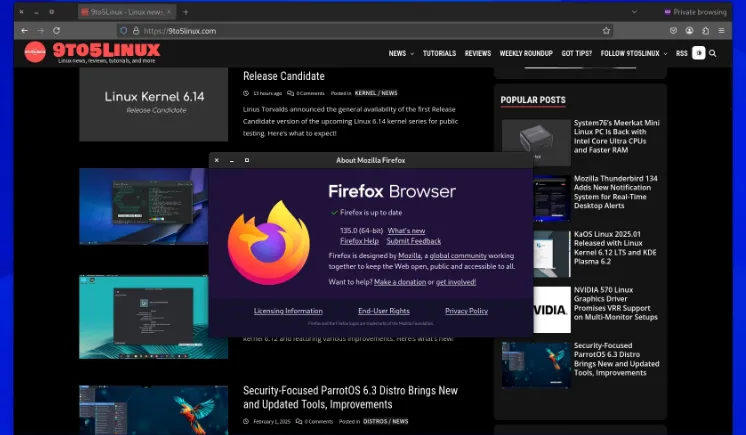The width and height of the screenshot is (746, 435).
Task: Click the Make a donation link
Action: [400, 282]
